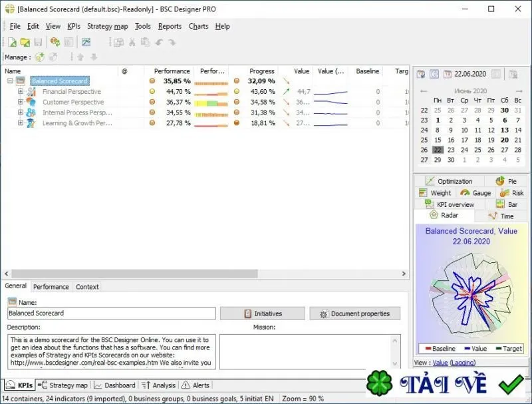Viewport: 532px width, 404px height.
Task: Click the Add item icon beside Manage
Action: click(x=40, y=57)
